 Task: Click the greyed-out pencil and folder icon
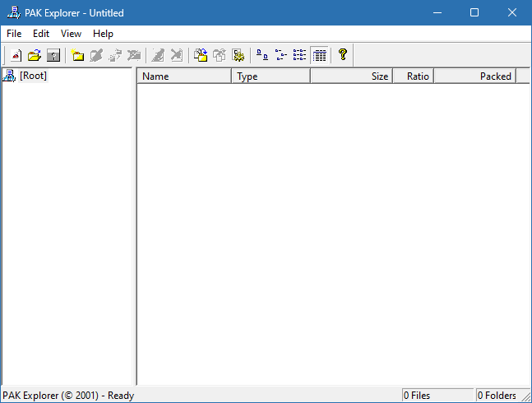coord(96,55)
